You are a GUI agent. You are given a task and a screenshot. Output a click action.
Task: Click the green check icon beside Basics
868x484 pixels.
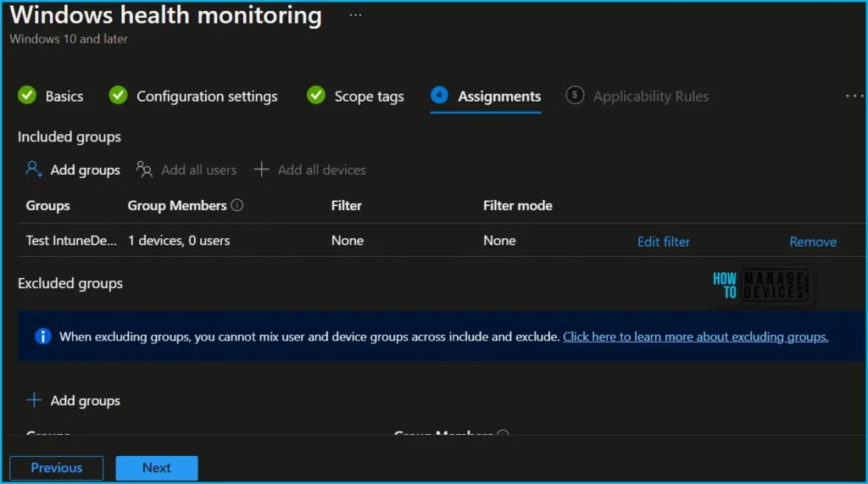27,95
